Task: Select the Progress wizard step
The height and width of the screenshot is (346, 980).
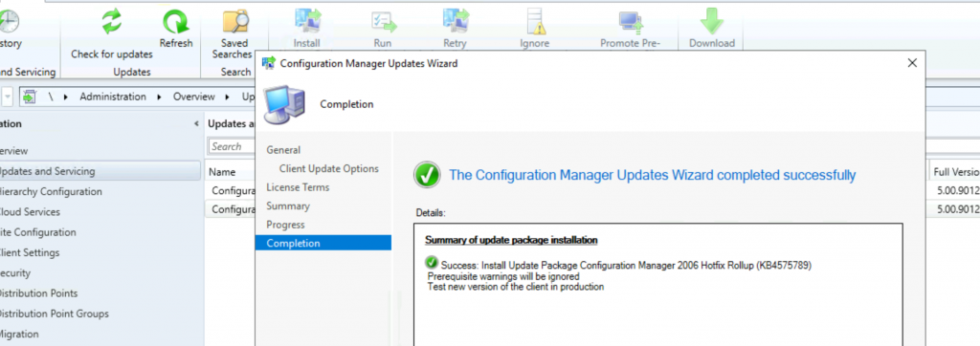Action: (285, 225)
